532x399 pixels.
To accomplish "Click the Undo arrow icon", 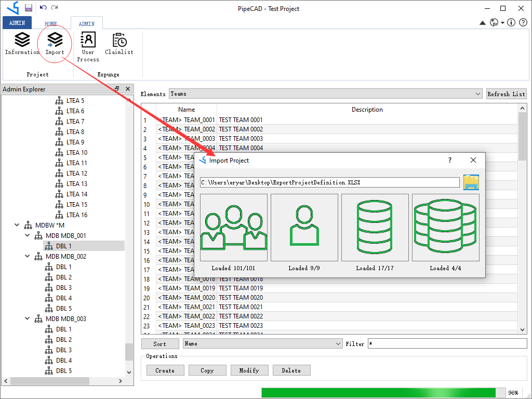I will 43,8.
